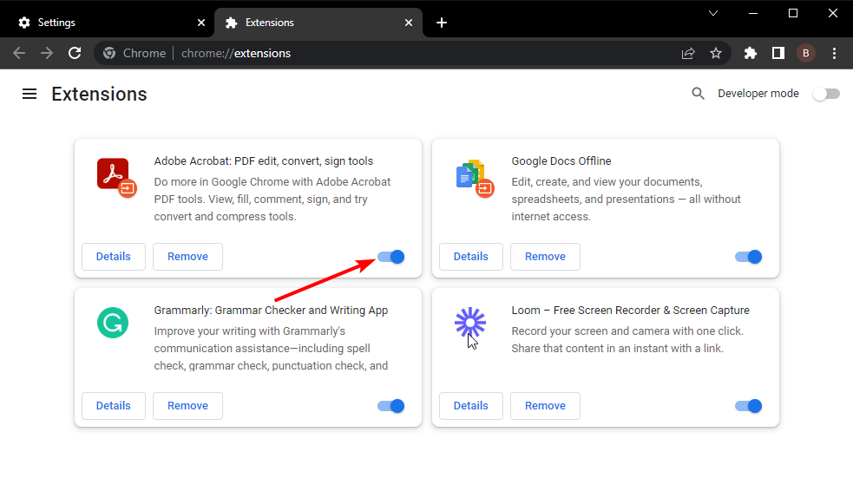The image size is (853, 504).
Task: Go back to previous page
Action: pyautogui.click(x=19, y=53)
